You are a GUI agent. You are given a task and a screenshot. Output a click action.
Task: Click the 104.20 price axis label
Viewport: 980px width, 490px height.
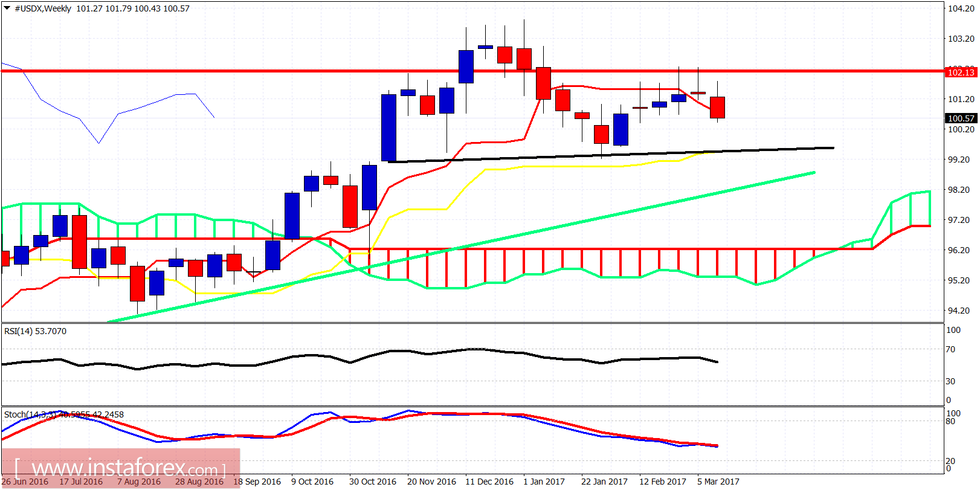(961, 8)
